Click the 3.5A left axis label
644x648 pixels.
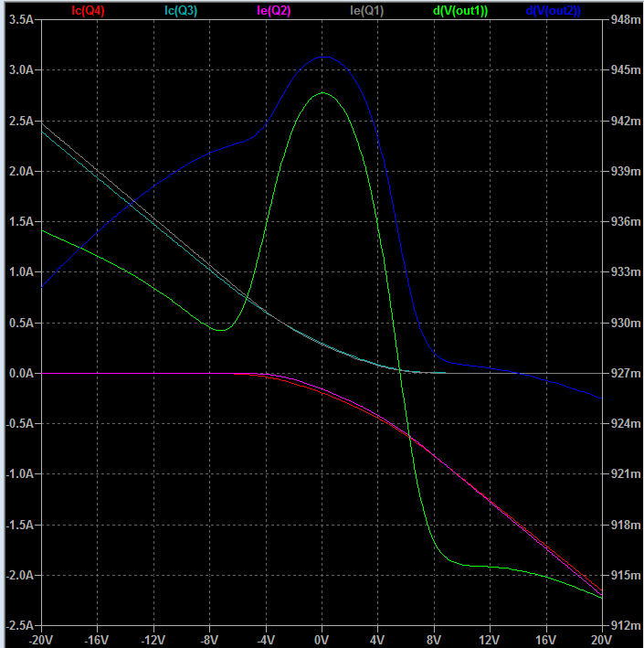(22, 19)
